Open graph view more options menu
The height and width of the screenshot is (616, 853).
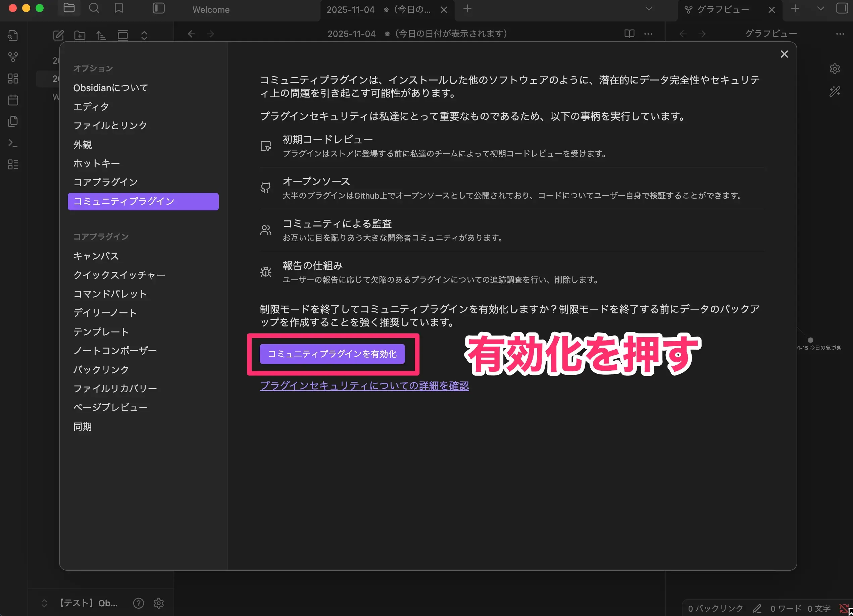[840, 34]
